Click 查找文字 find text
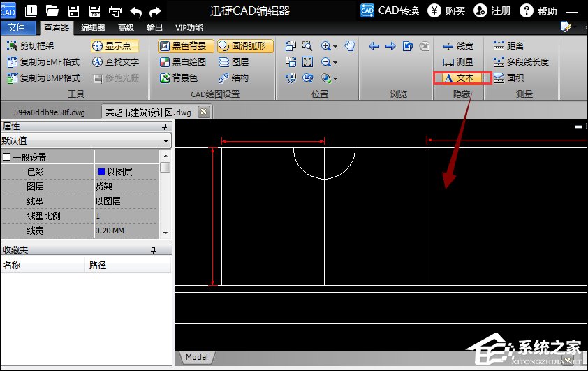This screenshot has height=371, width=588. click(115, 62)
